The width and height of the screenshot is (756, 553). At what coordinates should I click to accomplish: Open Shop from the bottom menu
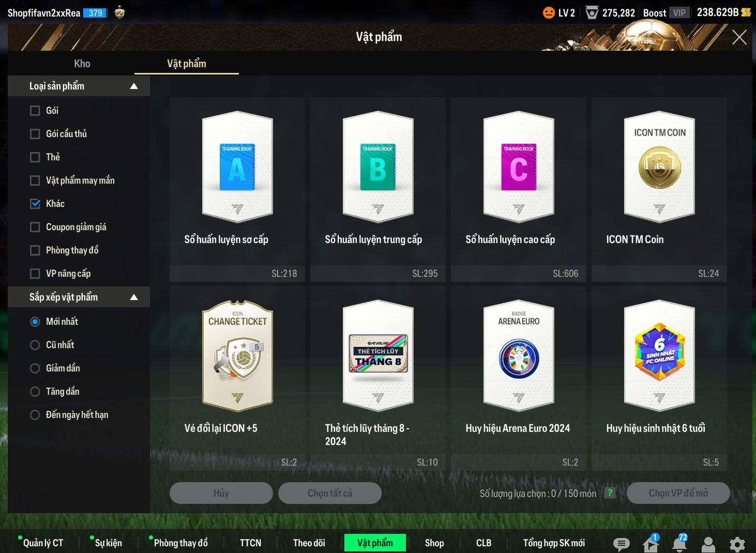tap(434, 543)
